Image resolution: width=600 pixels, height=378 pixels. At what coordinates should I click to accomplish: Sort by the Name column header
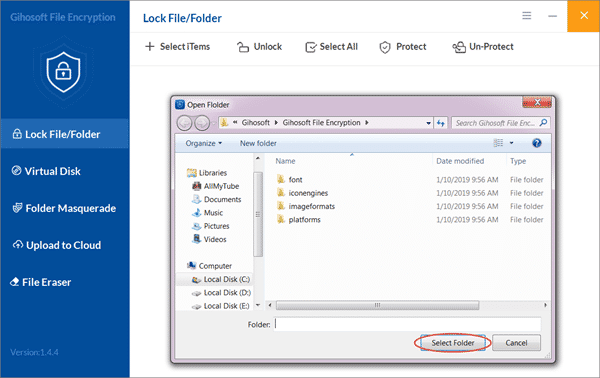point(285,161)
